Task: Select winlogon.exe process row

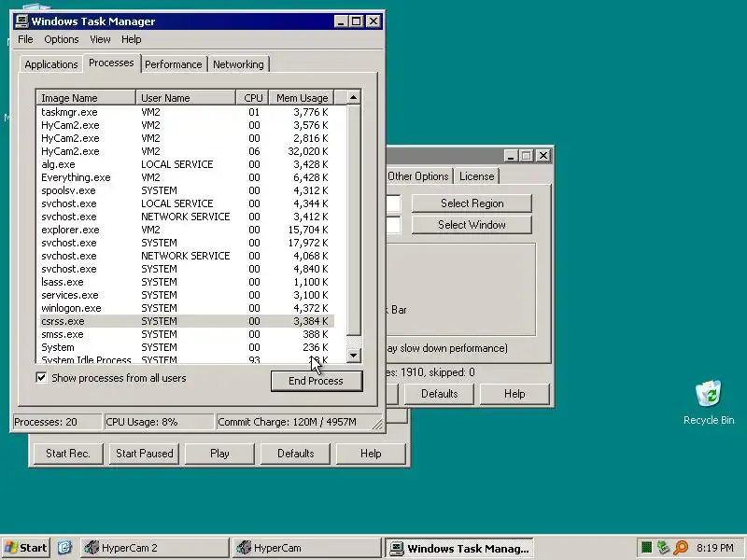Action: [x=186, y=308]
